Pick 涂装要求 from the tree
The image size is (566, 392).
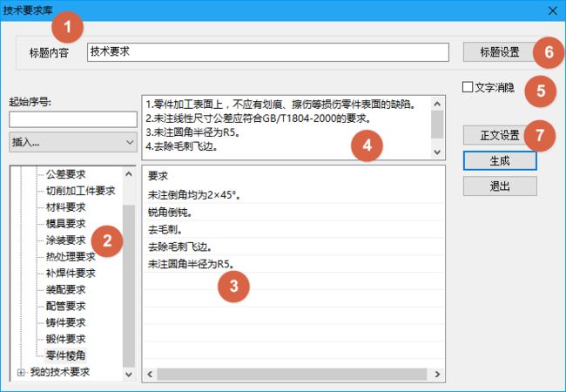[x=65, y=240]
